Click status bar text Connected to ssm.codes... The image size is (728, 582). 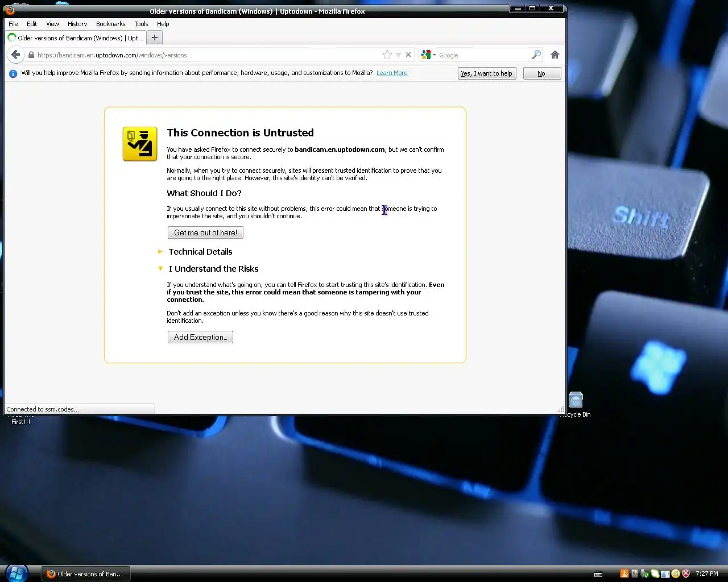click(x=43, y=409)
